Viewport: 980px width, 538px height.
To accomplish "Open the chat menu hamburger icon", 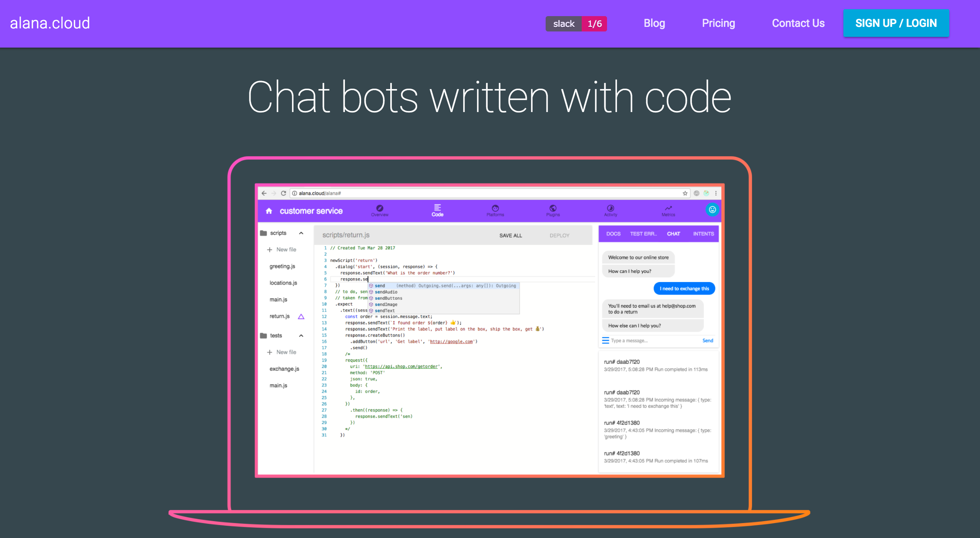I will pyautogui.click(x=605, y=340).
